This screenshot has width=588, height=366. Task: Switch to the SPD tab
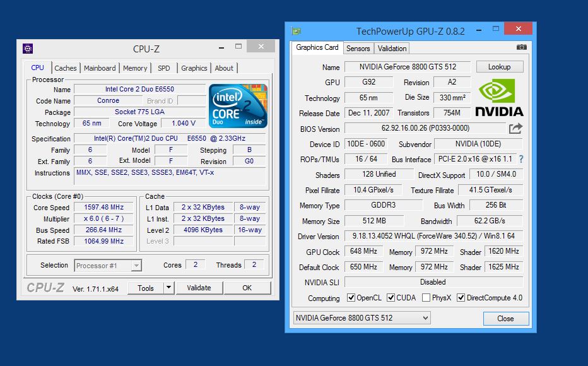[x=163, y=68]
